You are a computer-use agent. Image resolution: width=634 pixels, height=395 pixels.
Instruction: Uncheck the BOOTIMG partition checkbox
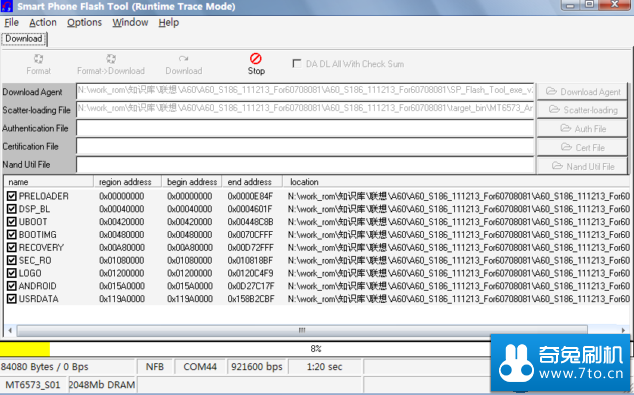[11, 234]
